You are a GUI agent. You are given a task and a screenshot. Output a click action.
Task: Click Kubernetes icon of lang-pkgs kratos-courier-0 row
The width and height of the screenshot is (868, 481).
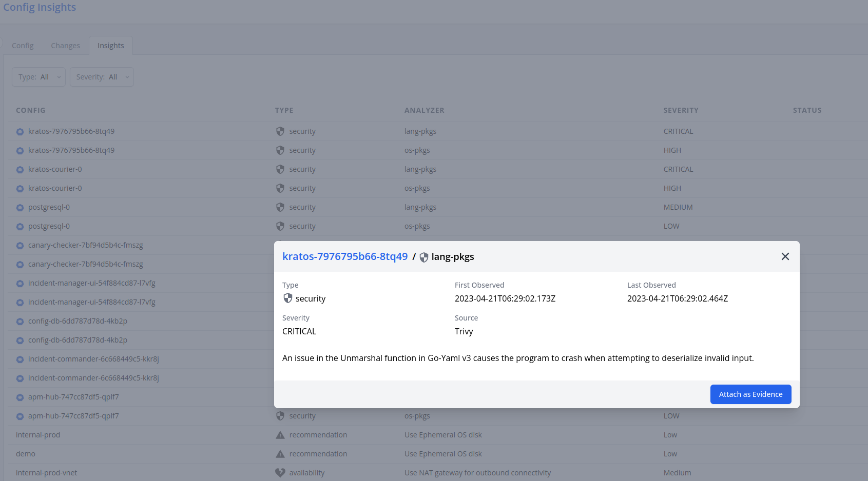(20, 170)
